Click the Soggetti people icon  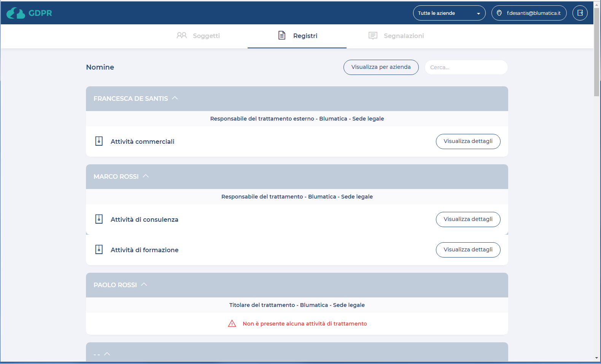pos(181,35)
